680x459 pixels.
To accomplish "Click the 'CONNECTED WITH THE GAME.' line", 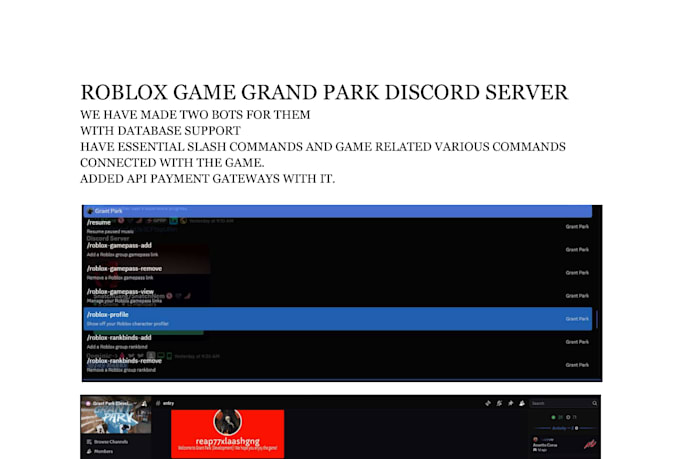I will (x=172, y=163).
